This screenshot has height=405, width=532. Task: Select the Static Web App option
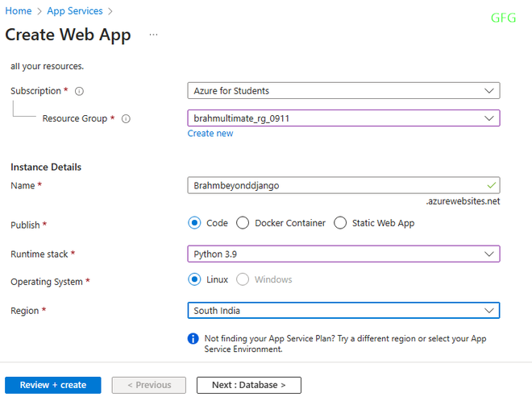340,223
